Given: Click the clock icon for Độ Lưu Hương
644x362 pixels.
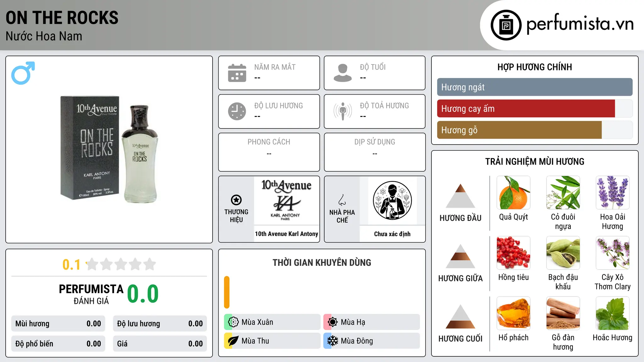Looking at the screenshot, I should [237, 111].
